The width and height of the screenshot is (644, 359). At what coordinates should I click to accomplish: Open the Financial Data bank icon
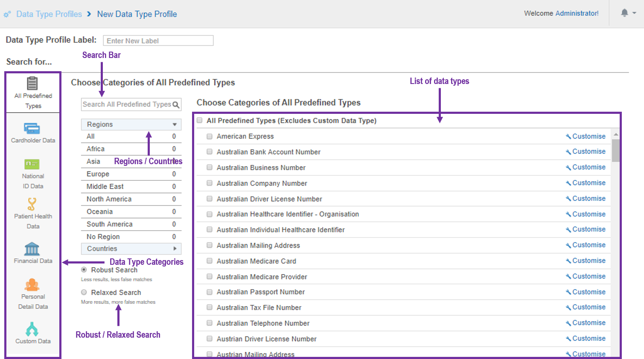pyautogui.click(x=32, y=249)
